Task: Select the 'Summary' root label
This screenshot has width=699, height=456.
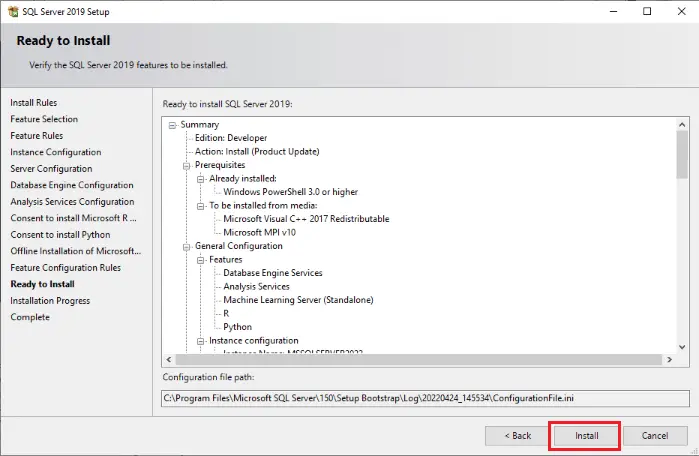Action: (x=200, y=125)
